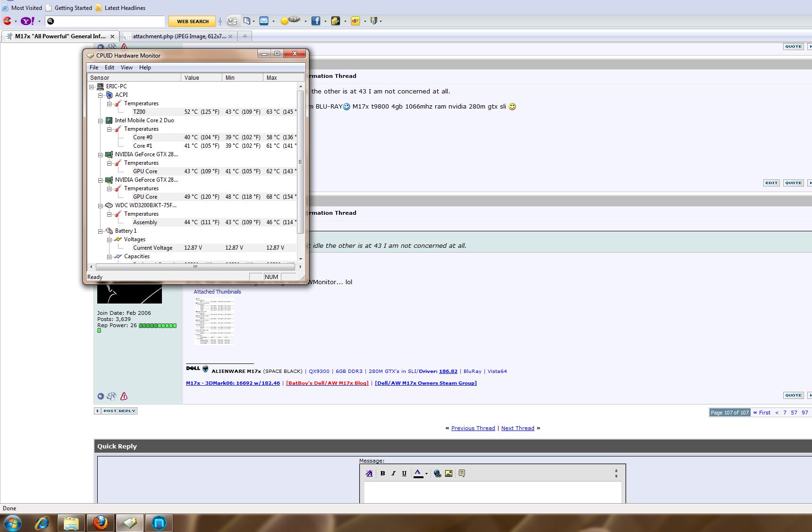
Task: Open the Edit menu in Hardware Monitor
Action: (110, 68)
